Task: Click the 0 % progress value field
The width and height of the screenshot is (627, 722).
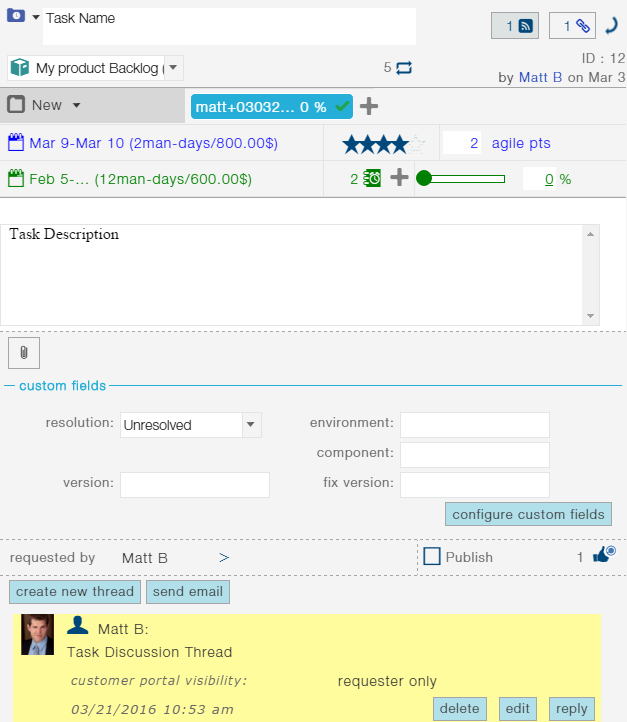Action: pos(539,179)
